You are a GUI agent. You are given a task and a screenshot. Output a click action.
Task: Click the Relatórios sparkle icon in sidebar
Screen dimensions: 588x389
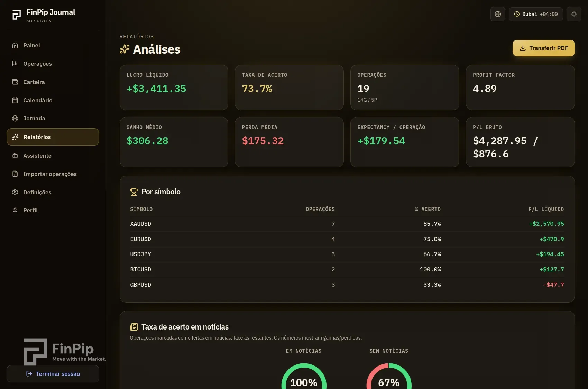(15, 137)
